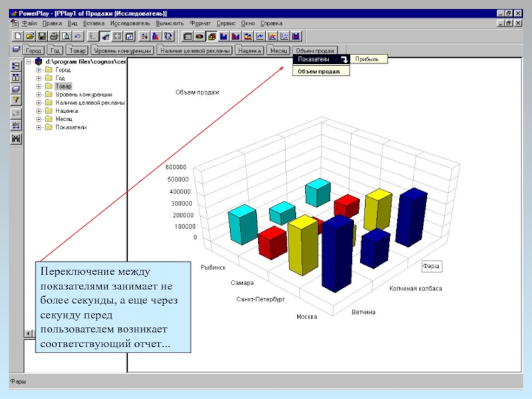
Task: Select the simple blue bar chart icon
Action: coord(223,37)
